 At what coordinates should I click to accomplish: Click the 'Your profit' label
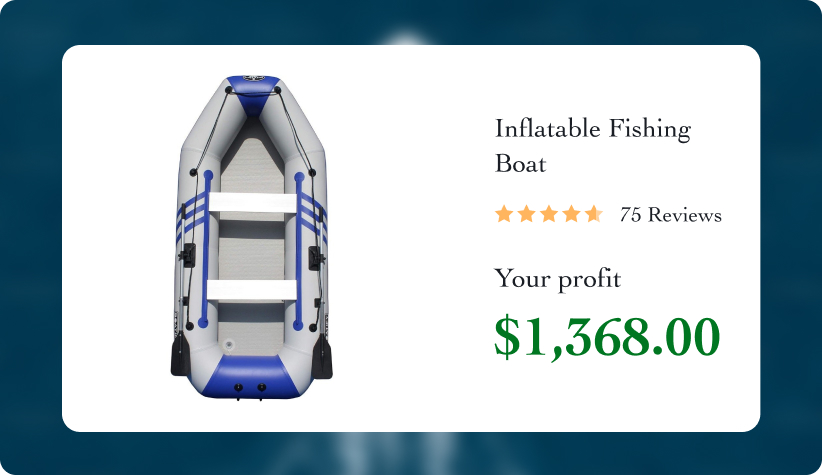pyautogui.click(x=557, y=278)
